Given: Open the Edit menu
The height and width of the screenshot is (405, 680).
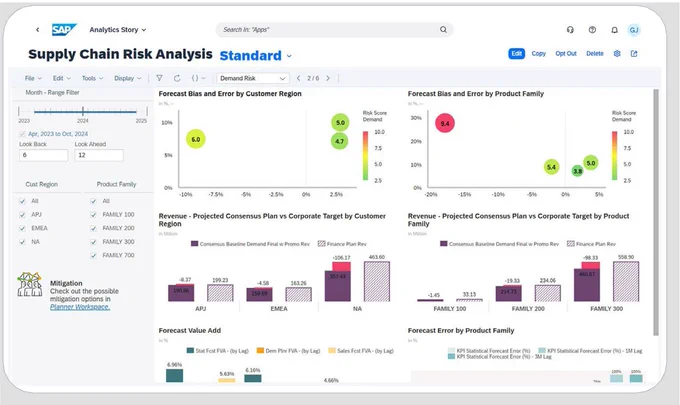Looking at the screenshot, I should (61, 78).
